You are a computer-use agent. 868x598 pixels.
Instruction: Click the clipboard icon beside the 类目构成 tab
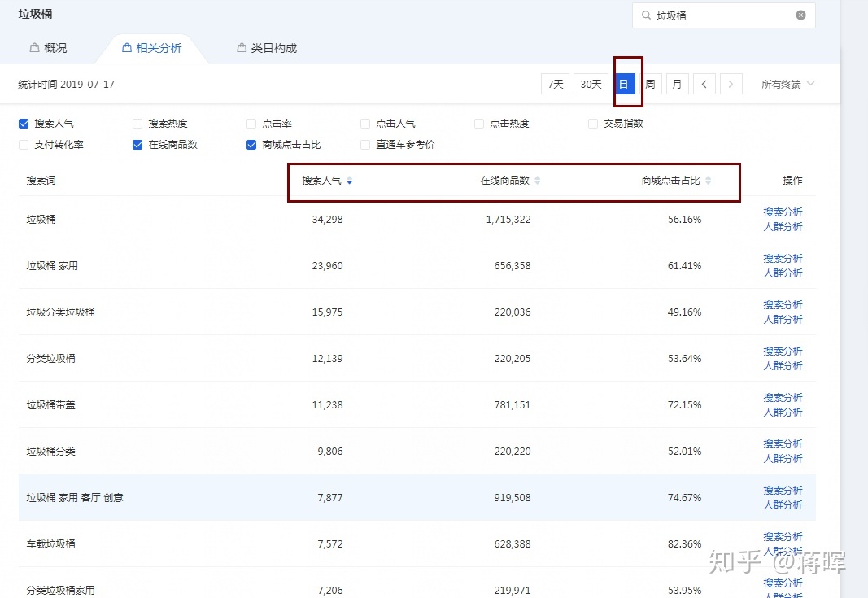(241, 47)
